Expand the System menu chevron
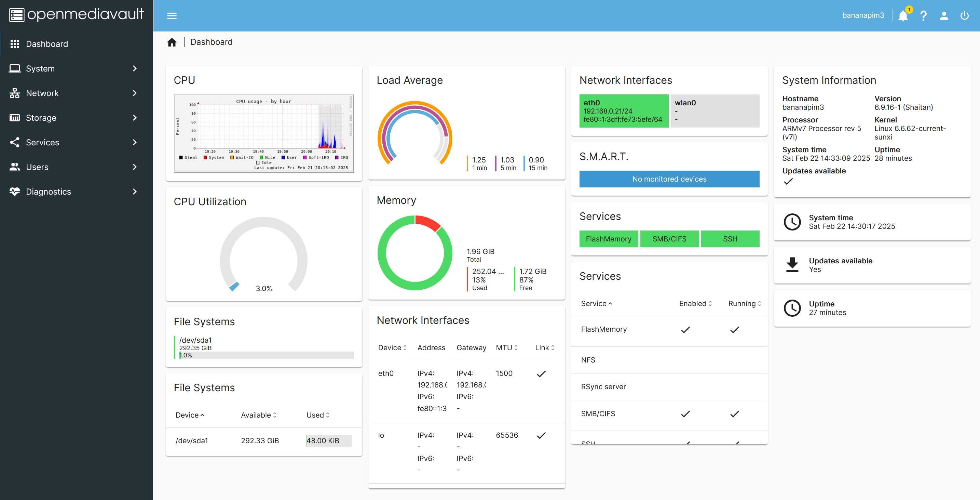The width and height of the screenshot is (980, 500). point(135,68)
